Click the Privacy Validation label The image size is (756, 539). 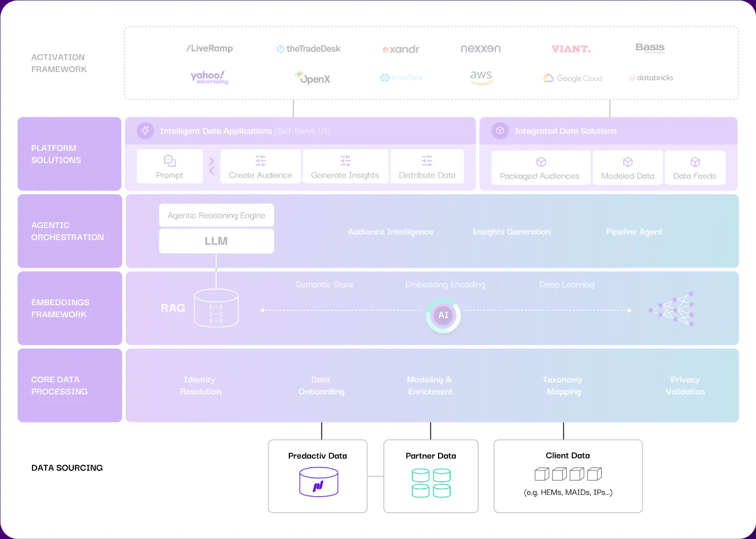point(685,386)
